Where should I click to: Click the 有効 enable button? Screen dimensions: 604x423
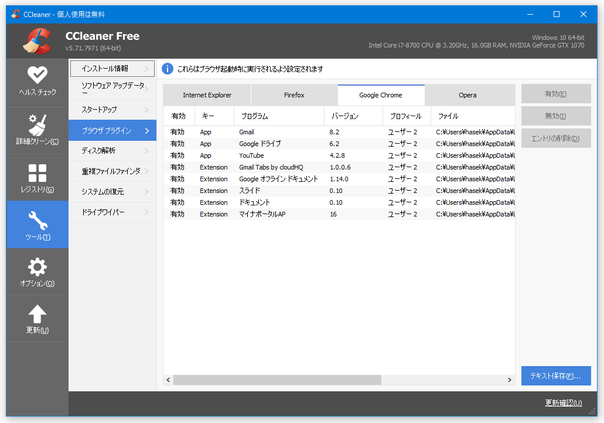pos(556,94)
